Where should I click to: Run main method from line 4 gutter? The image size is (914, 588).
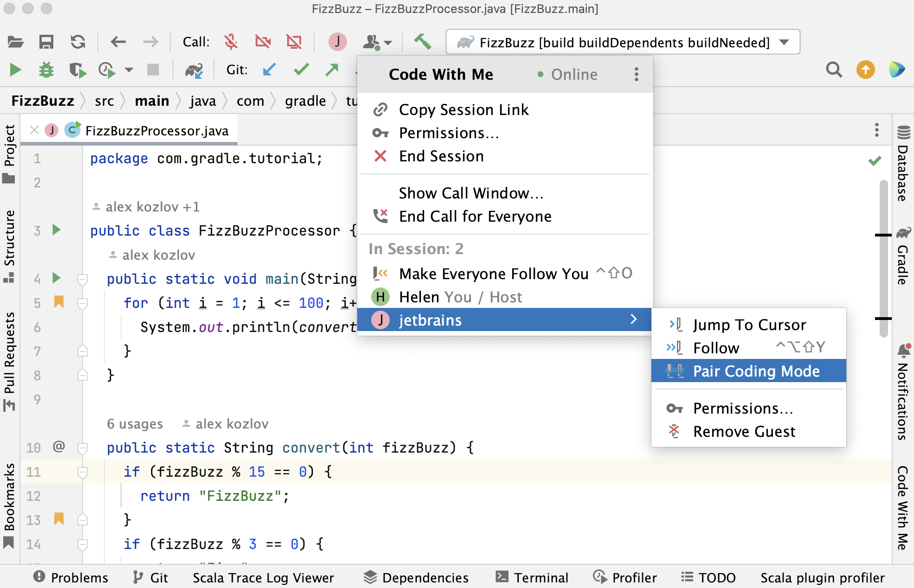[57, 278]
